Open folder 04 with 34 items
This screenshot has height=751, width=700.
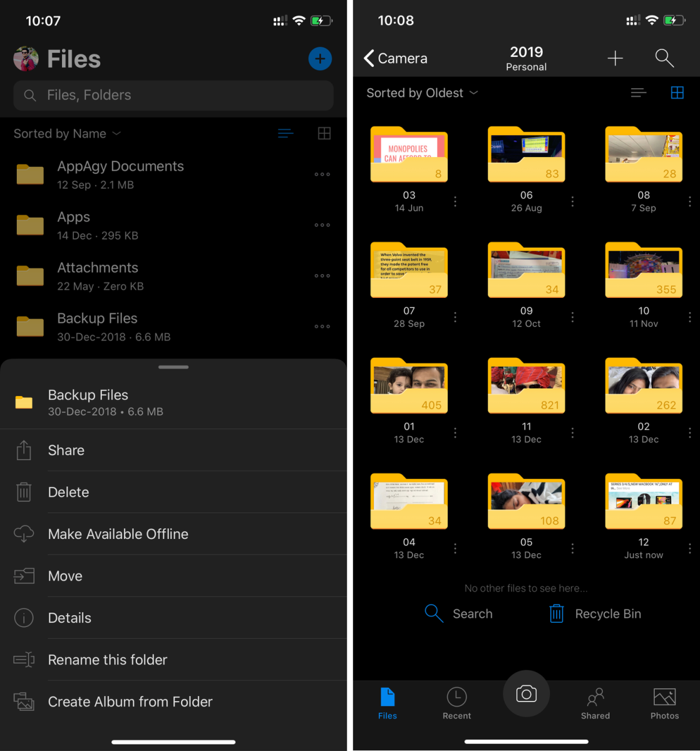coord(409,502)
